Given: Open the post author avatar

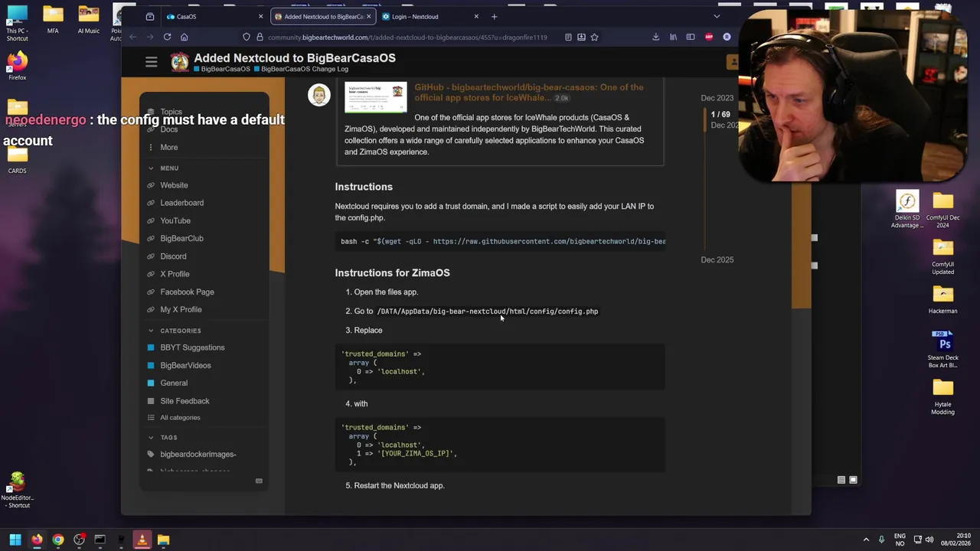Looking at the screenshot, I should click(x=319, y=95).
